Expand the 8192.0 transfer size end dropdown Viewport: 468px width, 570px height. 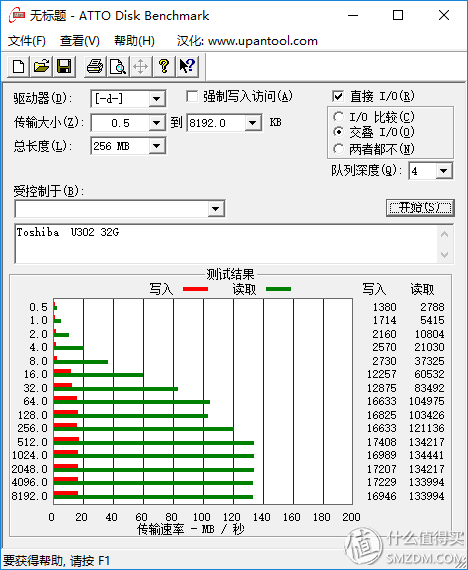253,123
